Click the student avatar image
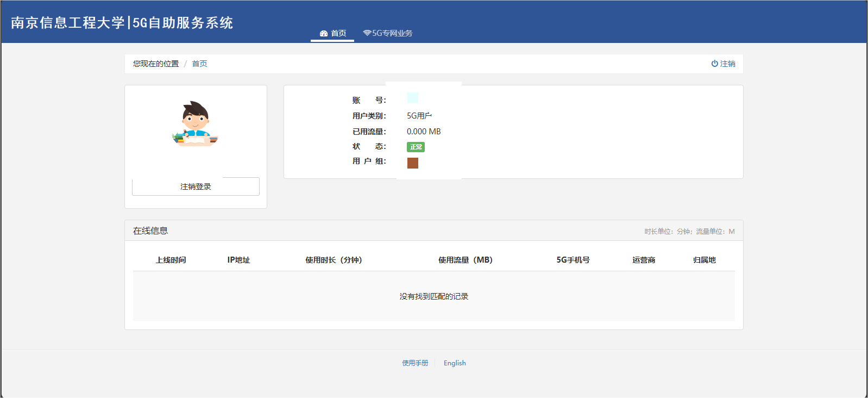 pyautogui.click(x=196, y=124)
